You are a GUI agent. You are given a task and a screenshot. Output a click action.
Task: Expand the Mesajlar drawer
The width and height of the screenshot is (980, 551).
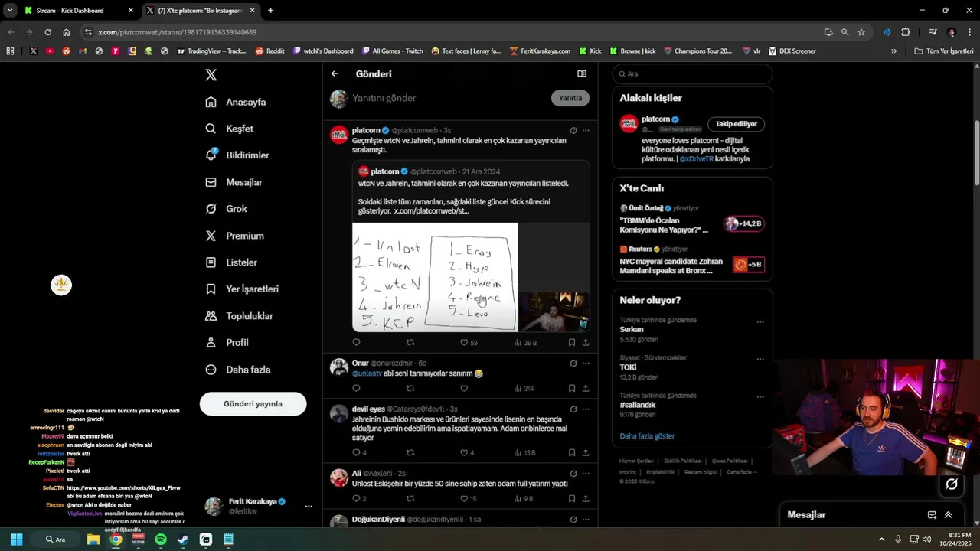[948, 515]
